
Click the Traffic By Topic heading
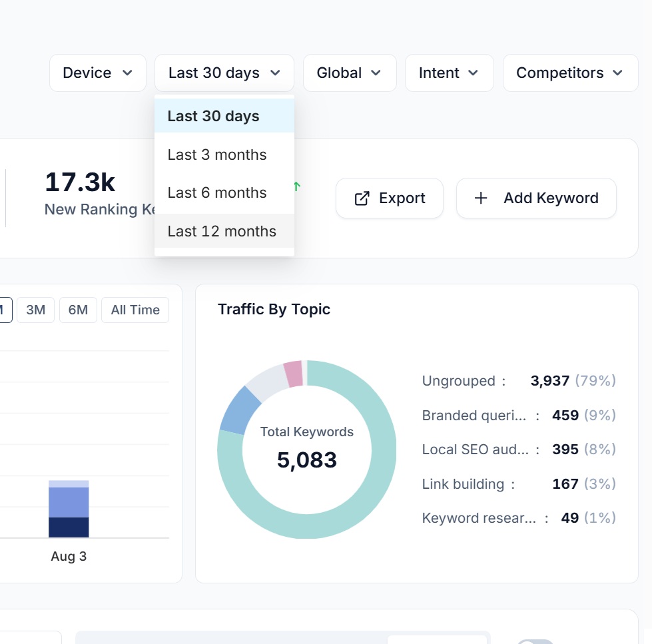tap(274, 309)
